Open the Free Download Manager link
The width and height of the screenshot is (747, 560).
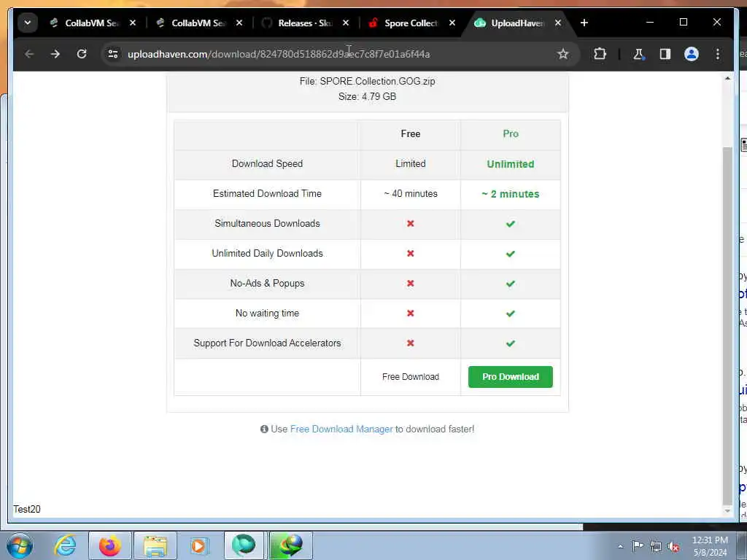pyautogui.click(x=341, y=429)
